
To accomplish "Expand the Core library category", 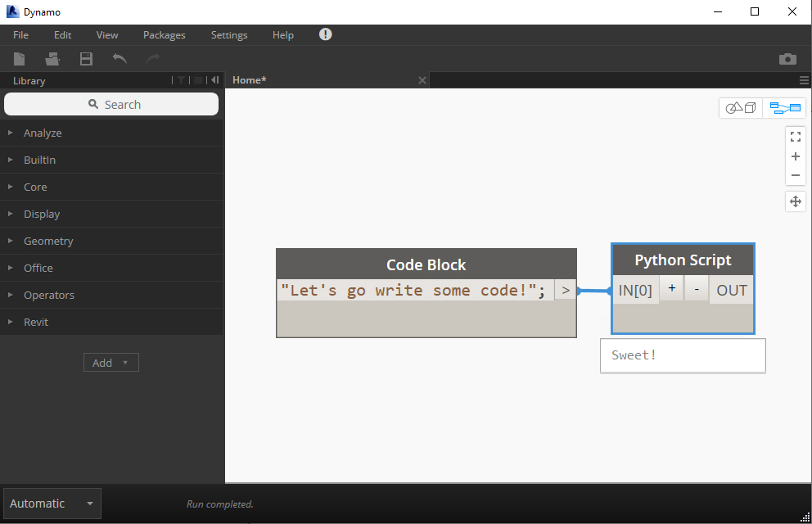I will coord(111,187).
